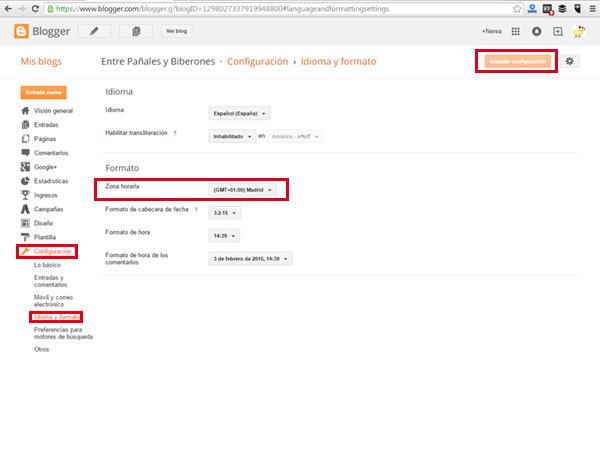
Task: Click the house icon beside Visión general
Action: [x=25, y=111]
